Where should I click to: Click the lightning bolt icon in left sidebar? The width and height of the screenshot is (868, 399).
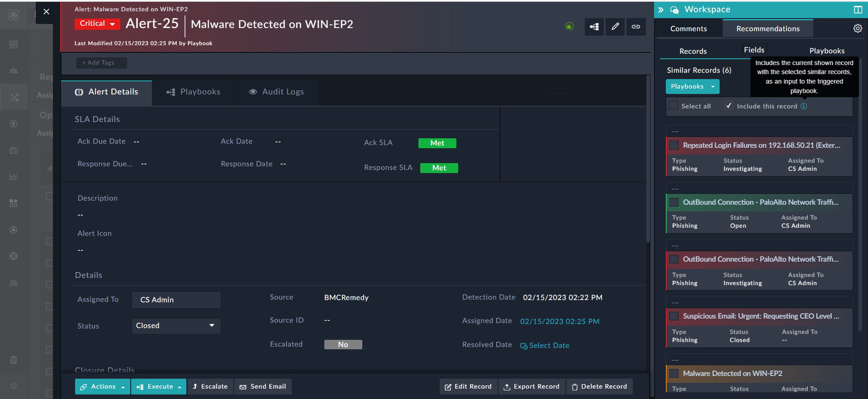(x=14, y=124)
